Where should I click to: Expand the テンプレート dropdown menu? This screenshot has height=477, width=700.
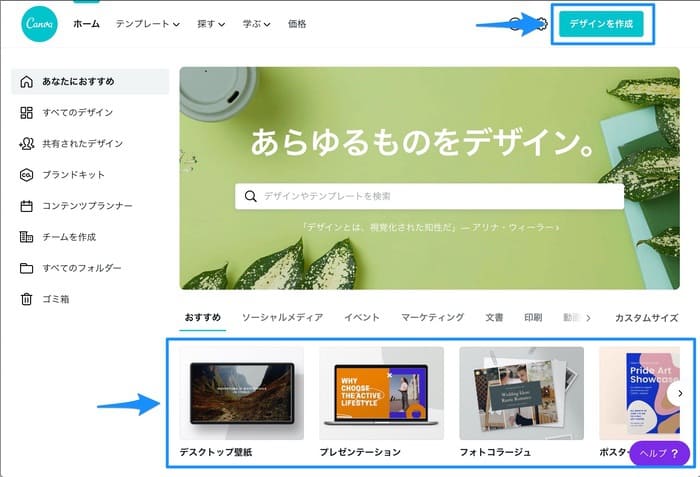(x=147, y=24)
